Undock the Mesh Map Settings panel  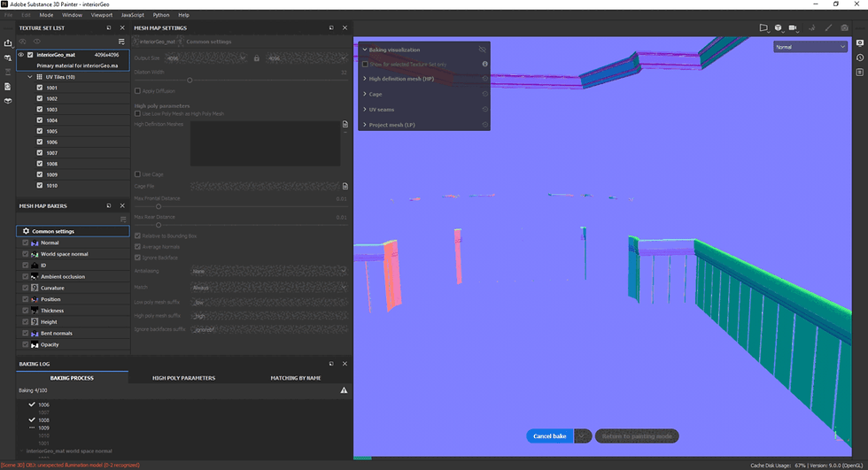click(331, 27)
